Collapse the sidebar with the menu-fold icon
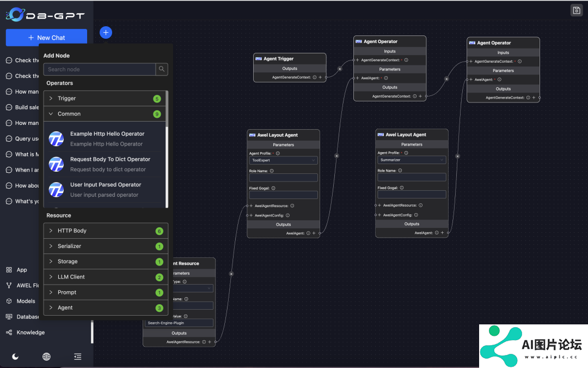 pyautogui.click(x=78, y=357)
